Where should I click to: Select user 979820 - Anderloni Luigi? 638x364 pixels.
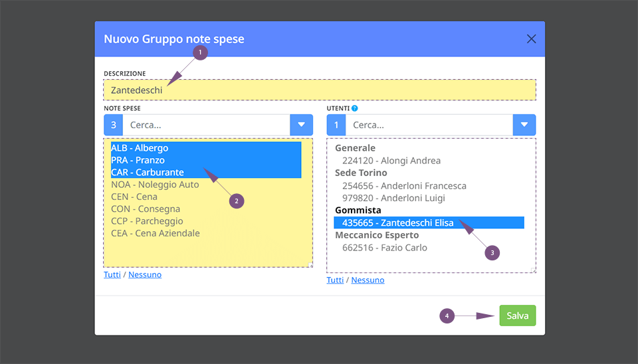tap(429, 198)
